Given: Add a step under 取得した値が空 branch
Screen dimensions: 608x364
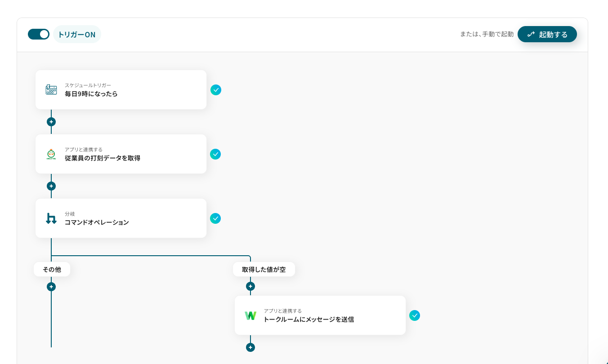Looking at the screenshot, I should click(250, 286).
